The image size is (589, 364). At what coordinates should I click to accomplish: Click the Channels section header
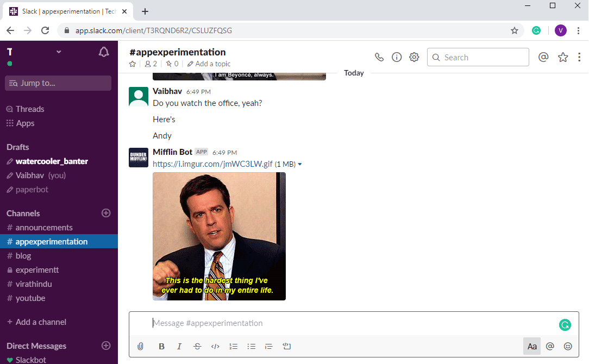(23, 214)
